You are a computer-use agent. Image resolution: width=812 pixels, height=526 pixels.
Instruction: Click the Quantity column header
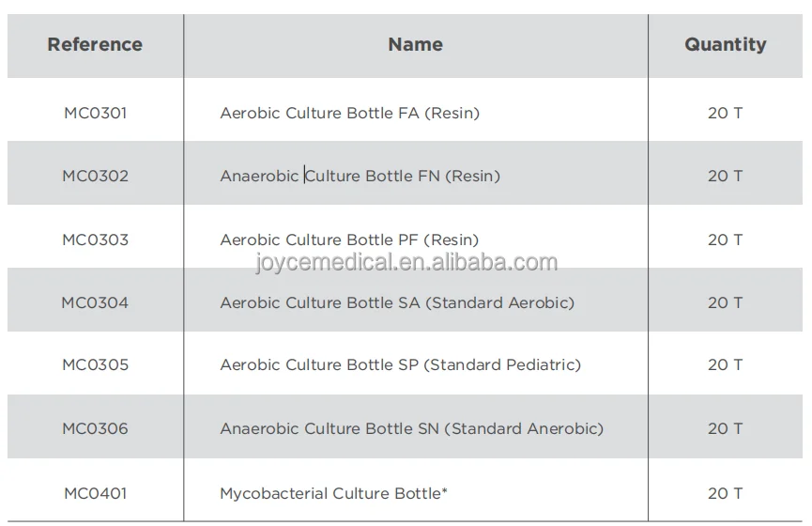pos(725,44)
